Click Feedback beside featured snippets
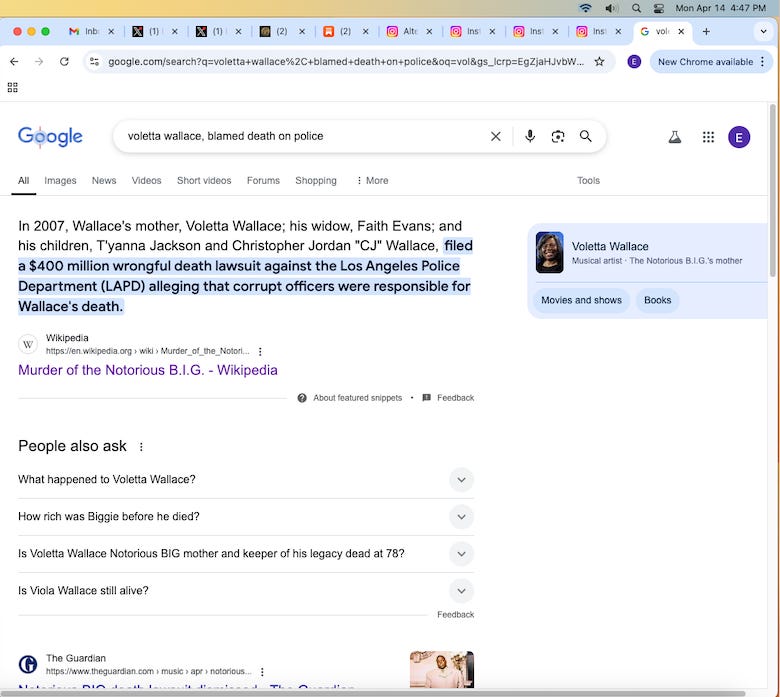Image resolution: width=780 pixels, height=697 pixels. (455, 398)
